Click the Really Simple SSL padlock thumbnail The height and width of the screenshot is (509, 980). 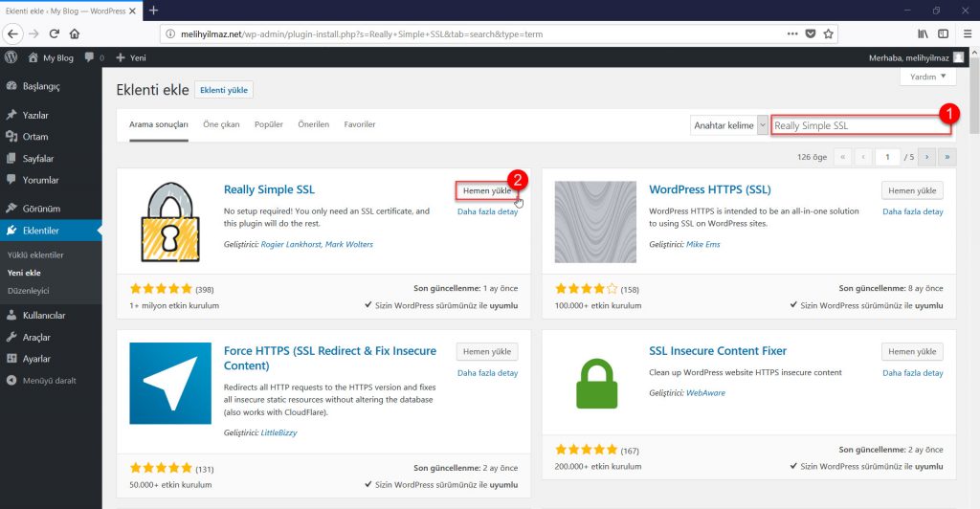(x=170, y=222)
